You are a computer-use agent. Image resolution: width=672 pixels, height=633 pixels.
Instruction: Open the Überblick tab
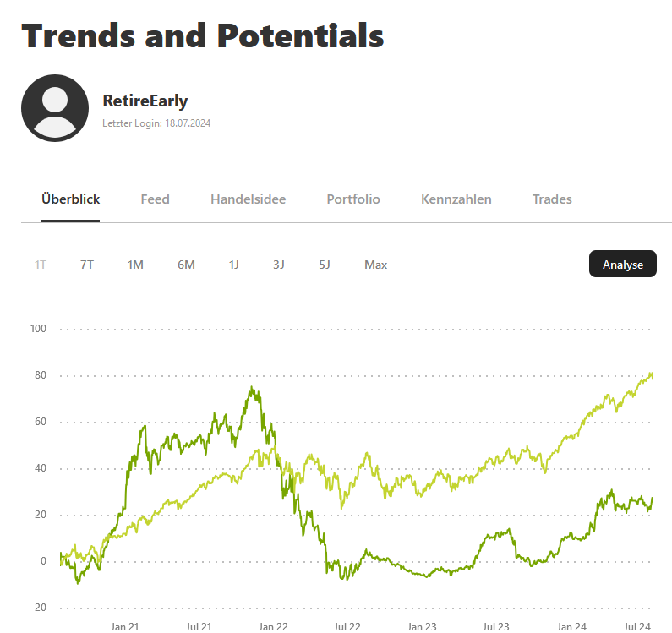point(71,199)
